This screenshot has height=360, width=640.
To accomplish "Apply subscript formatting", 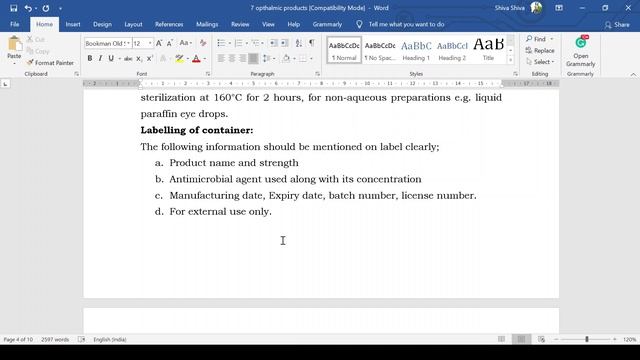I will 139,59.
